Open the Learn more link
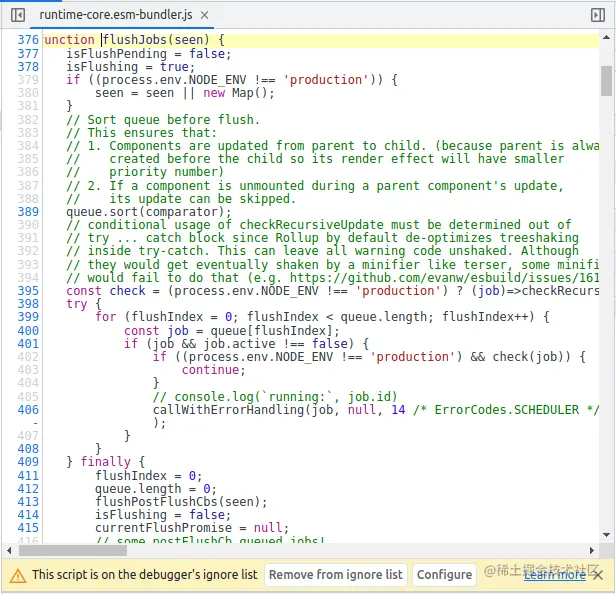This screenshot has width=616, height=594. (x=555, y=575)
